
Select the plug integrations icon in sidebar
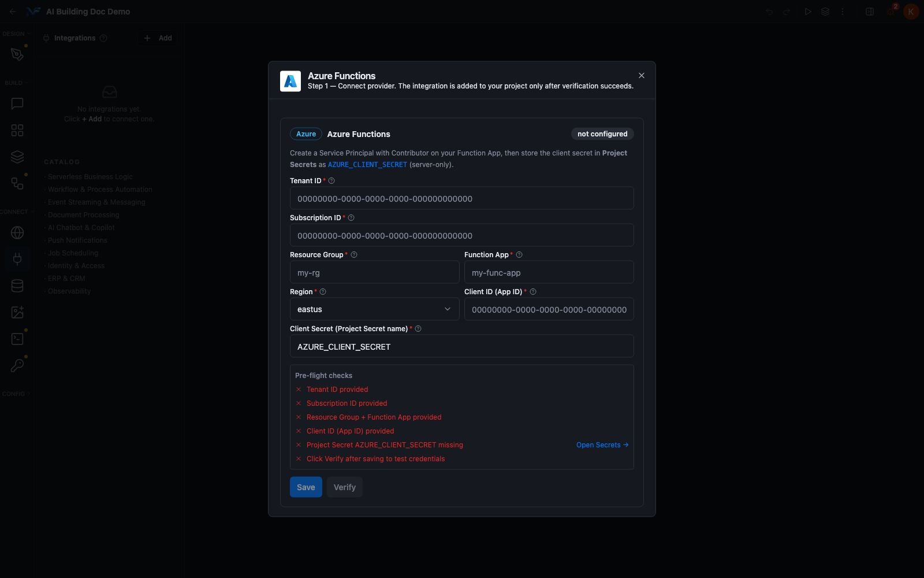17,259
